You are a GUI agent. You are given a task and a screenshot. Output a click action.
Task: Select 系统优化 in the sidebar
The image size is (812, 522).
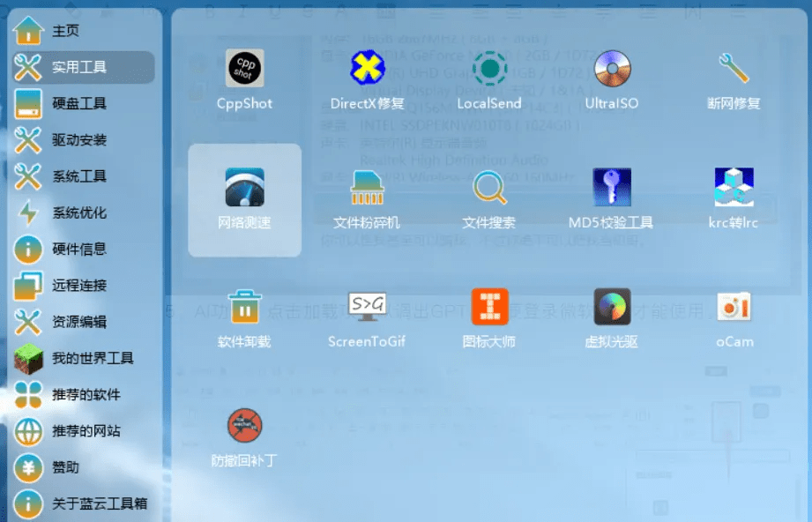78,213
